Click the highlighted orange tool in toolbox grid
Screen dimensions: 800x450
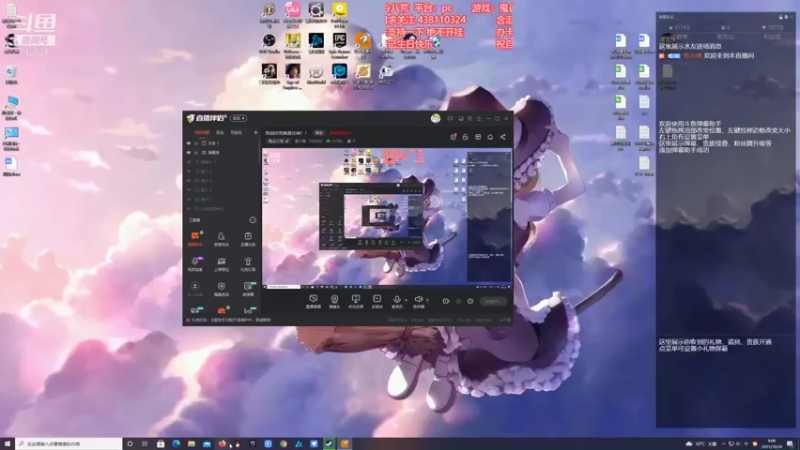(195, 236)
